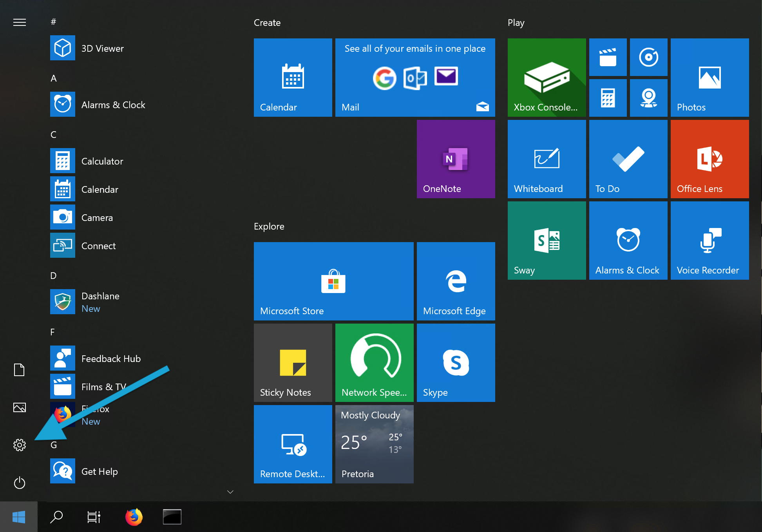Open the small Groove Music tile
The width and height of the screenshot is (762, 532).
[x=649, y=57]
